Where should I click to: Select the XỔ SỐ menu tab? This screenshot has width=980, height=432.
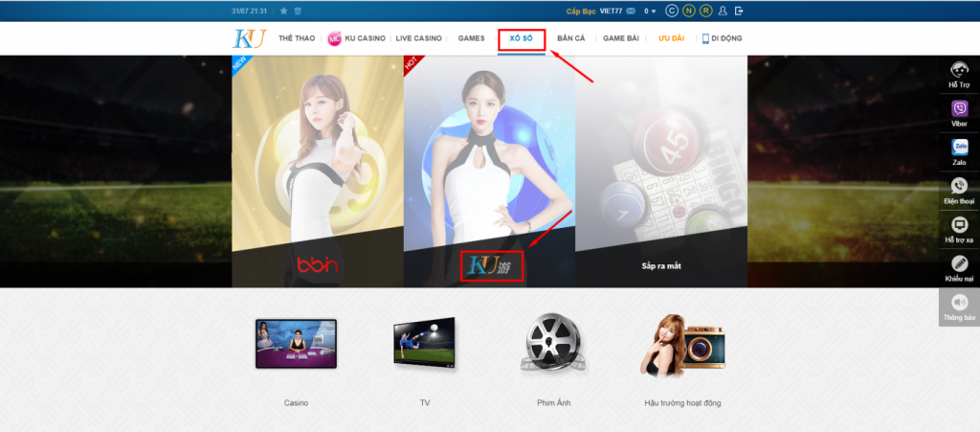(521, 38)
